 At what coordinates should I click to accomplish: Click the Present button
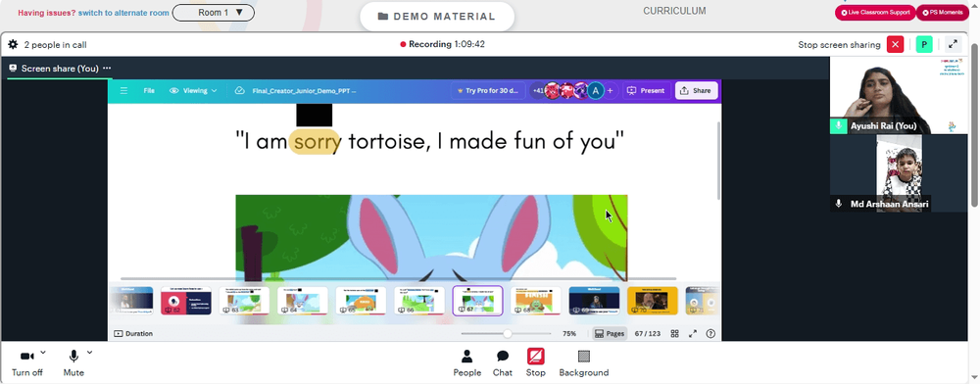tap(646, 90)
